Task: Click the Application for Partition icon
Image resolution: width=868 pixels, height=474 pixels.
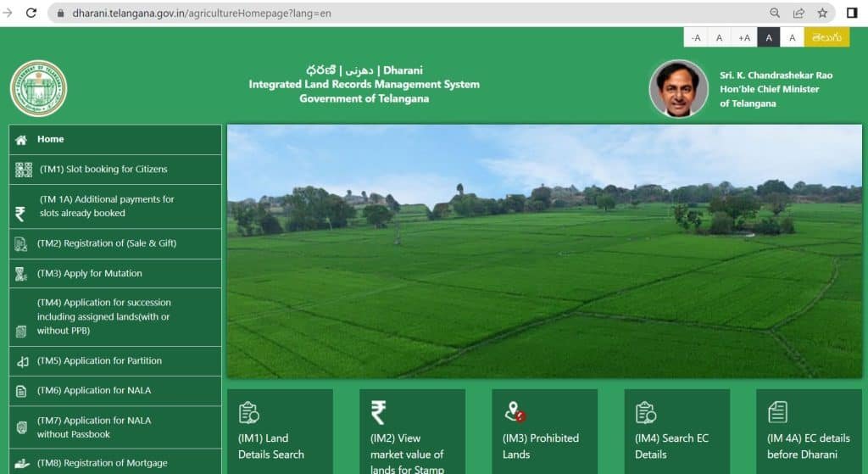Action: [22, 361]
